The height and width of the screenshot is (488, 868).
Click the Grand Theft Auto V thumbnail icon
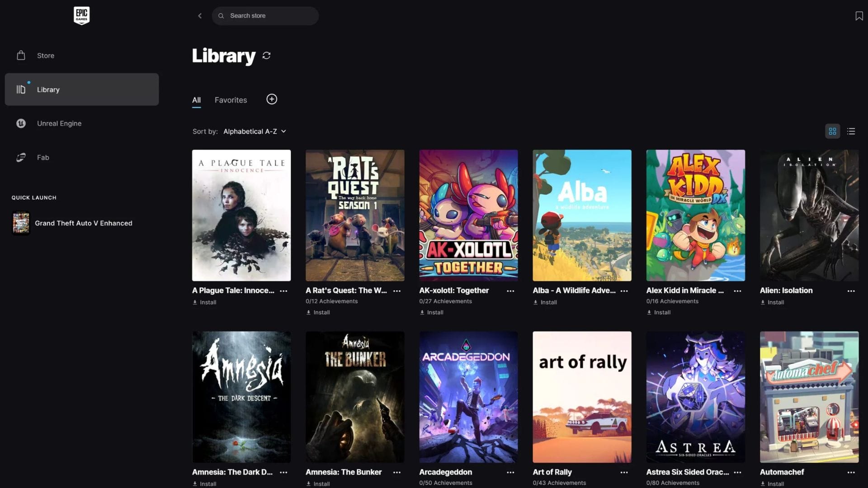[x=21, y=223]
